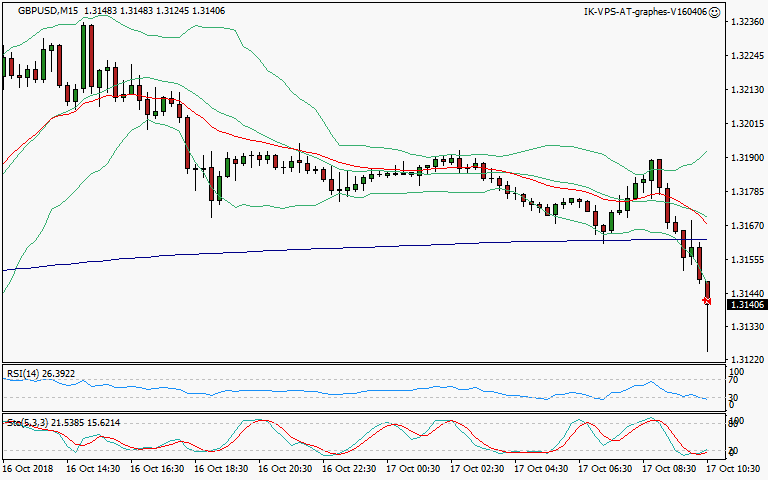768x480 pixels.
Task: Click the red marker at current price
Action: click(707, 301)
